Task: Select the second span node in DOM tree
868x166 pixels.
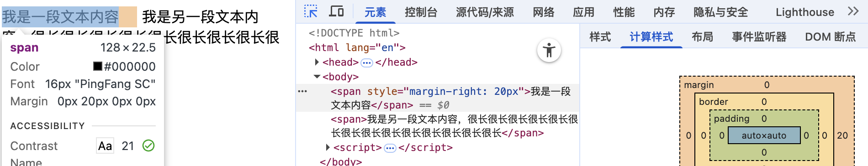Action: tap(454, 126)
